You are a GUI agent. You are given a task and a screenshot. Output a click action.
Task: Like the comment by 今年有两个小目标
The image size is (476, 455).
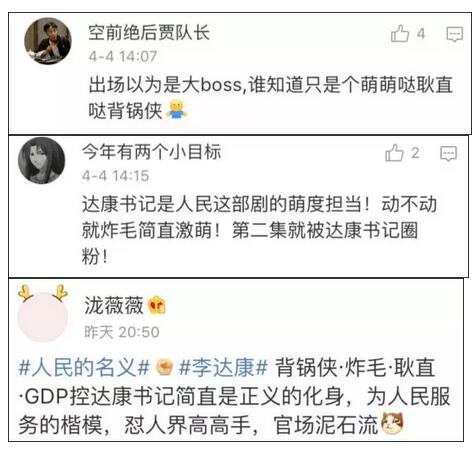pos(394,153)
